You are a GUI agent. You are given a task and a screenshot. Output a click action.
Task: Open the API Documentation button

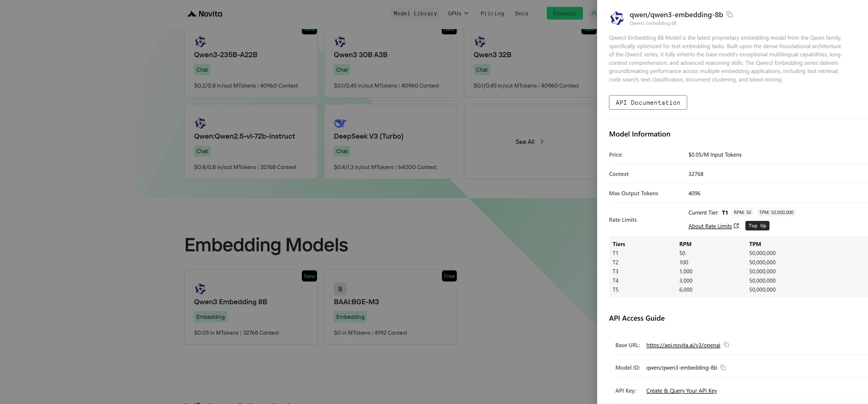648,102
